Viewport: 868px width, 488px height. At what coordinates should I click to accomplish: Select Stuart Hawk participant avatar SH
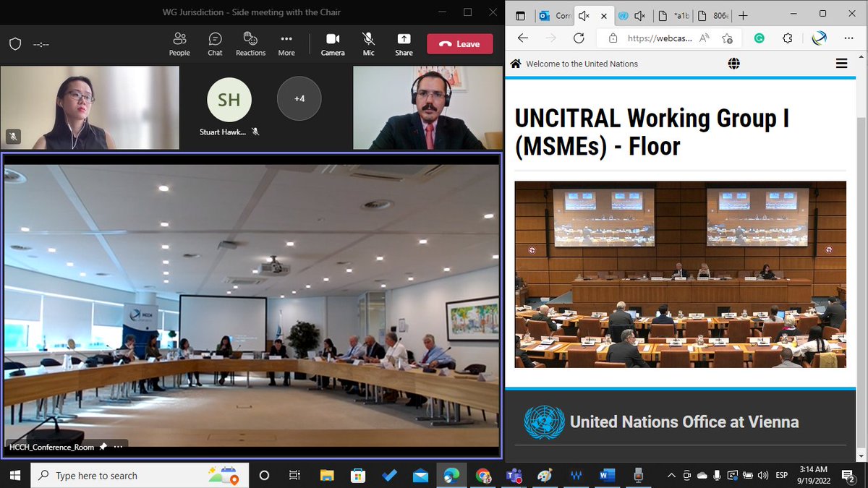click(x=229, y=100)
